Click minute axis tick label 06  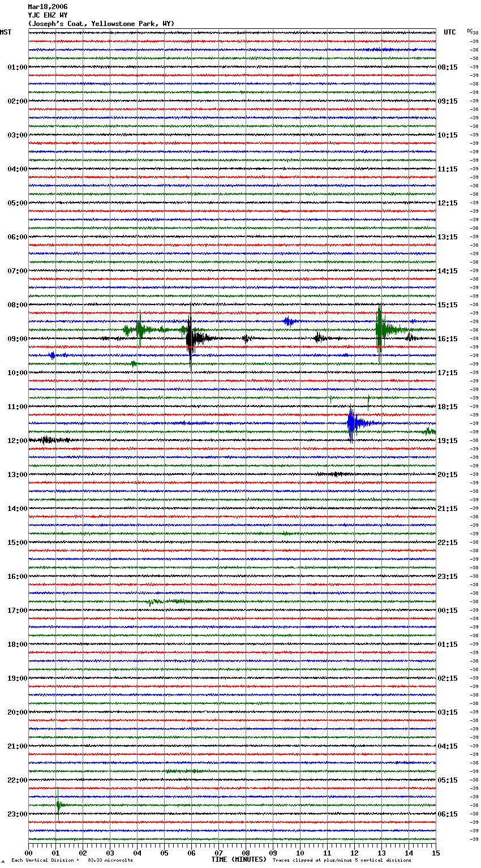pos(191,853)
